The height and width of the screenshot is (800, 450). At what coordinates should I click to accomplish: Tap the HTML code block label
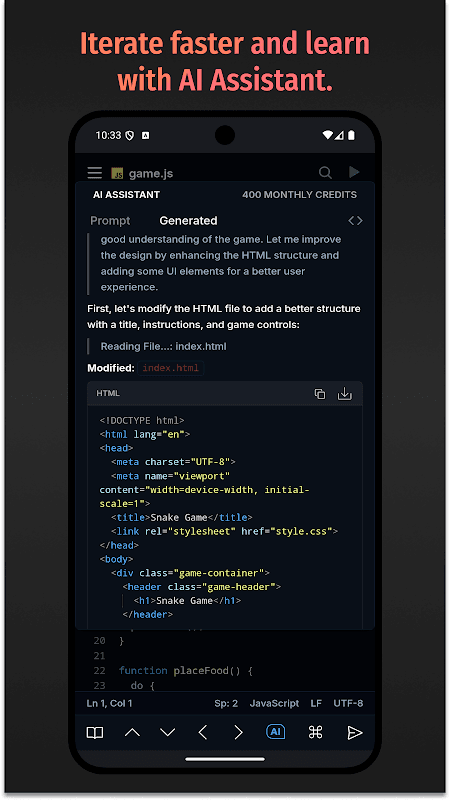(x=108, y=393)
